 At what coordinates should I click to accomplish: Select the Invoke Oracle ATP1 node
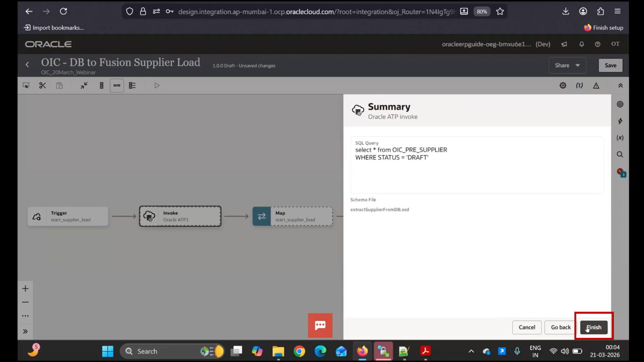(180, 216)
